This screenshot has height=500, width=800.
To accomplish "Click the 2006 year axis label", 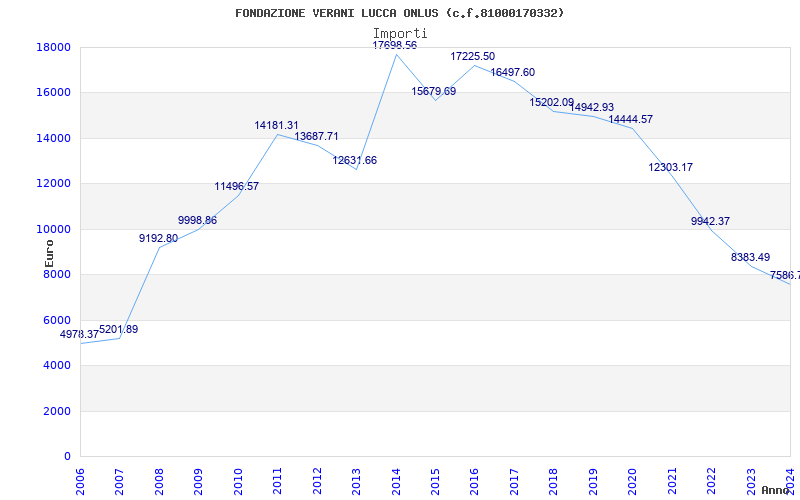I will point(80,481).
